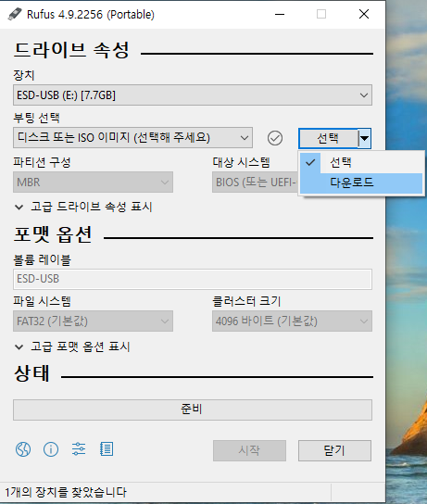This screenshot has height=504, width=427.
Task: Click the status text 1개의 장치를 찾았습니다
Action: coord(66,492)
